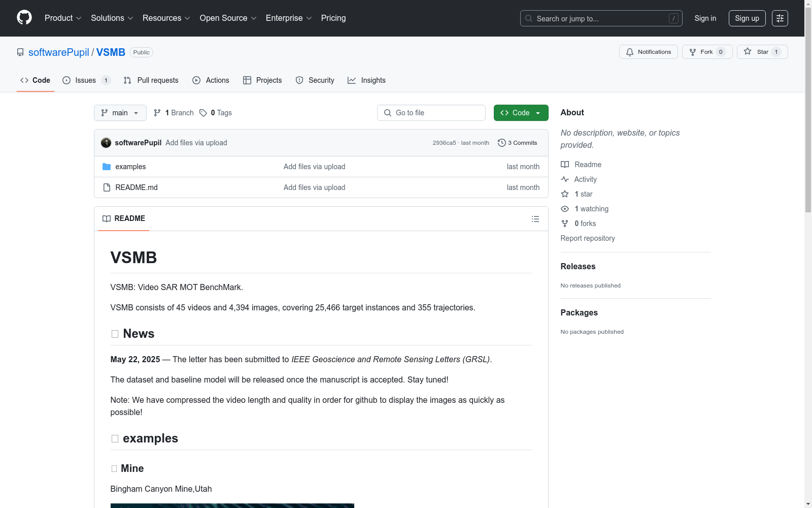The image size is (812, 508).
Task: Switch to the Issues tab
Action: [86, 80]
